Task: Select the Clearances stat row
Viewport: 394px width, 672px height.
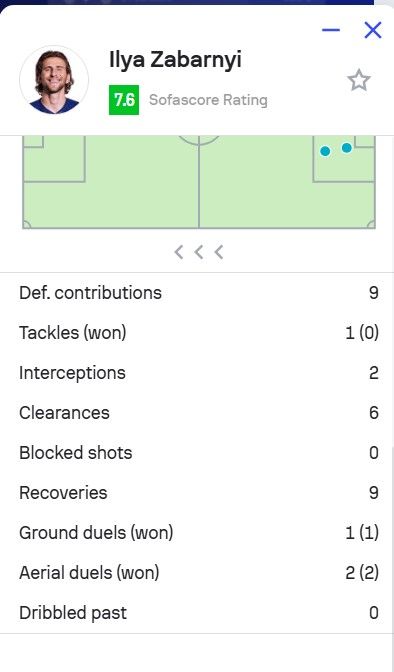Action: coord(199,413)
